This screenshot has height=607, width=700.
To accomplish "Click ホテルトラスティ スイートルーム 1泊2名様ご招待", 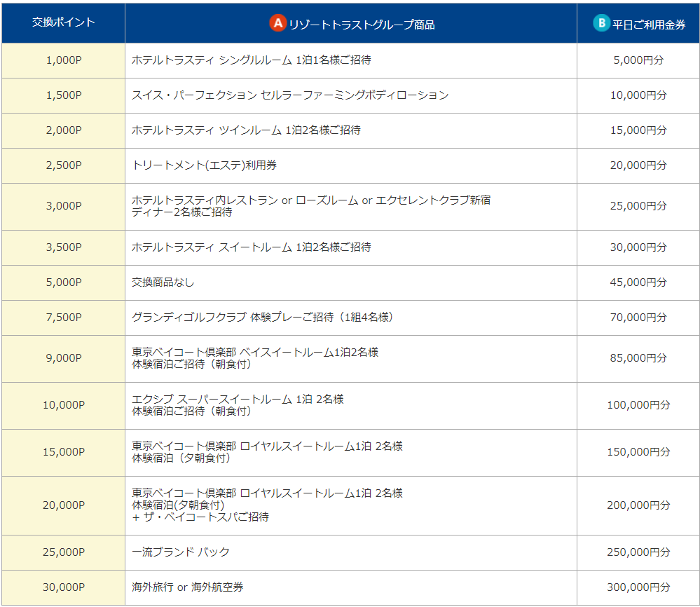I will pos(252,247).
